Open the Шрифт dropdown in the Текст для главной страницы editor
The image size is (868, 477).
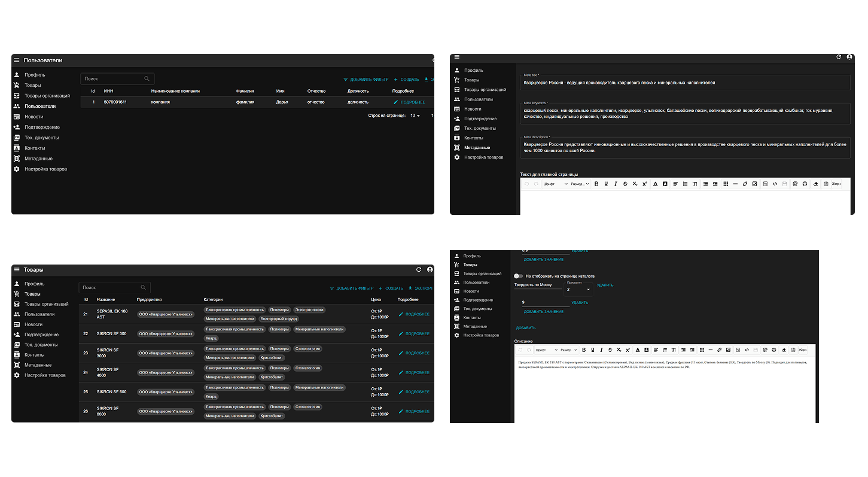click(555, 184)
